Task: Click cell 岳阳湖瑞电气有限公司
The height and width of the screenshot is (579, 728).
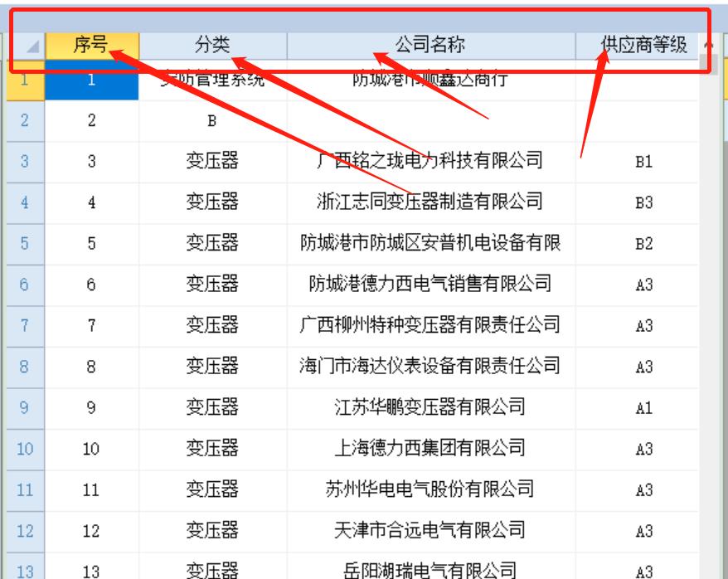Action: pyautogui.click(x=431, y=567)
